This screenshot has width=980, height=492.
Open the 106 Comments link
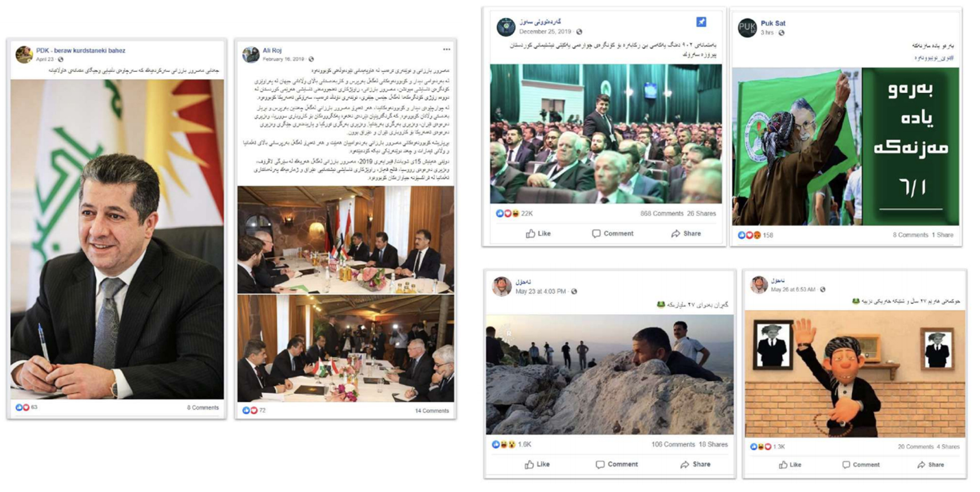point(673,444)
